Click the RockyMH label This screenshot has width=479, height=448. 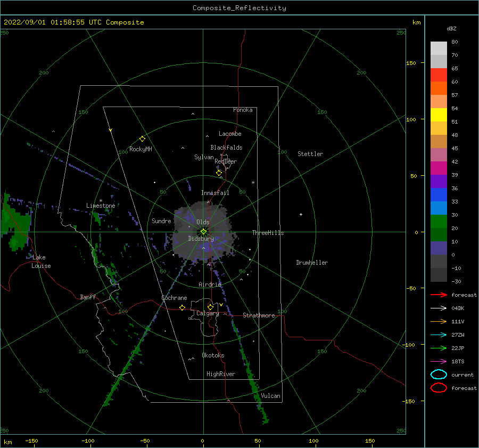click(x=141, y=149)
